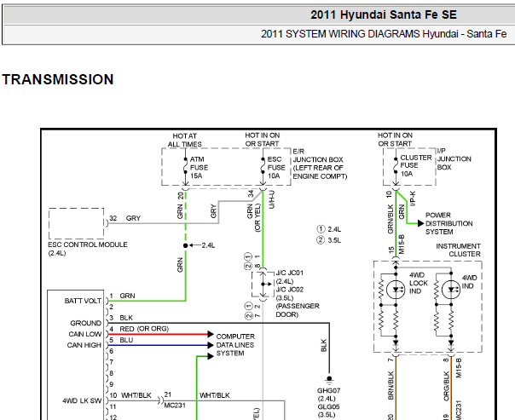Click the ESC CONTROL MODULE (2.4L) label
Screen dimensions: 515x420
click(x=88, y=249)
